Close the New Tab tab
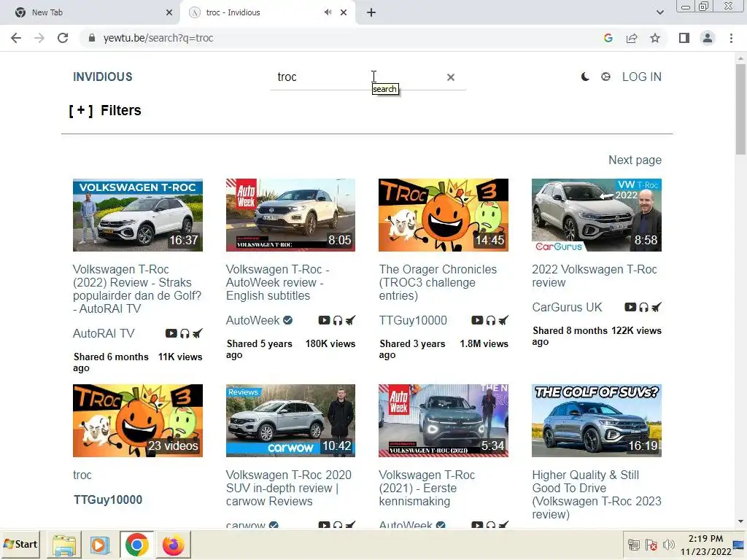 [x=169, y=12]
